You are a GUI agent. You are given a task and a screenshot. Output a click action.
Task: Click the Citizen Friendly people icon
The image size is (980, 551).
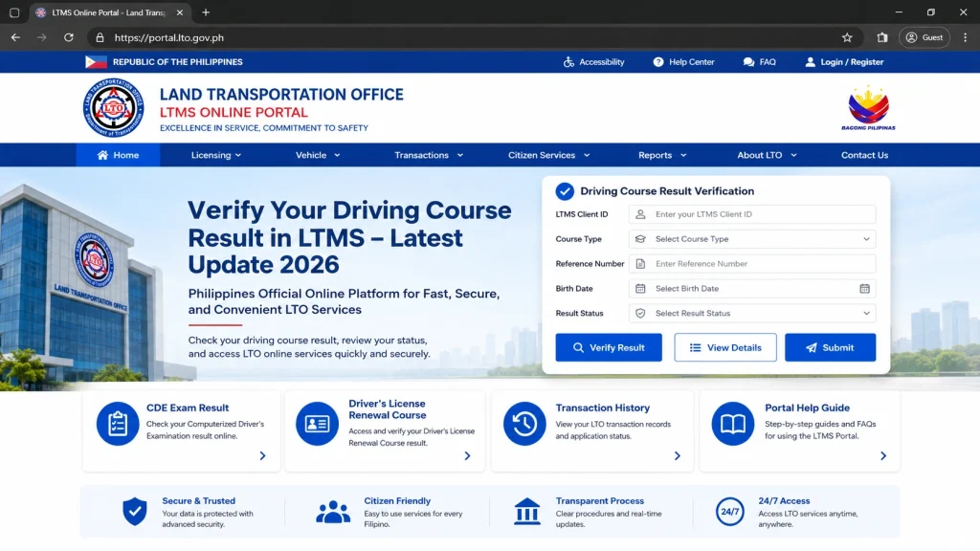pos(333,512)
